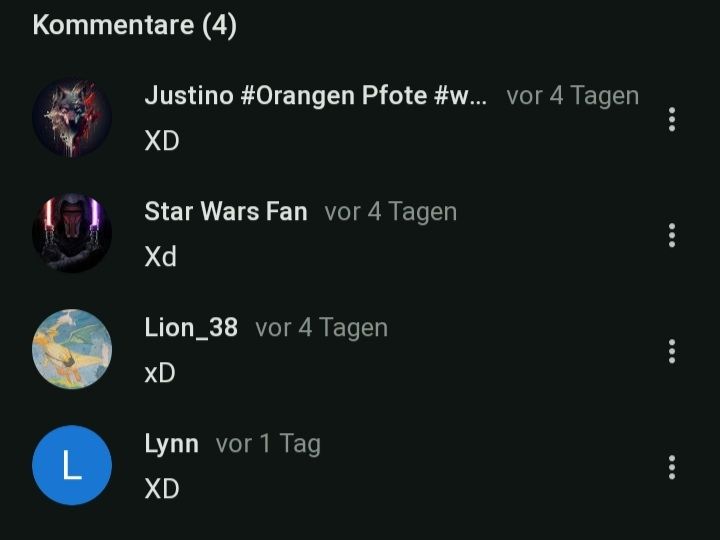720x540 pixels.
Task: Open options menu for Justino's comment
Action: 672,119
